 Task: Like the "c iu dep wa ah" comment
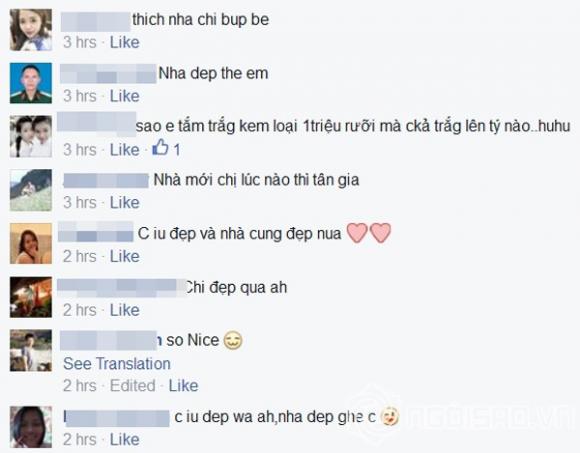(x=125, y=440)
